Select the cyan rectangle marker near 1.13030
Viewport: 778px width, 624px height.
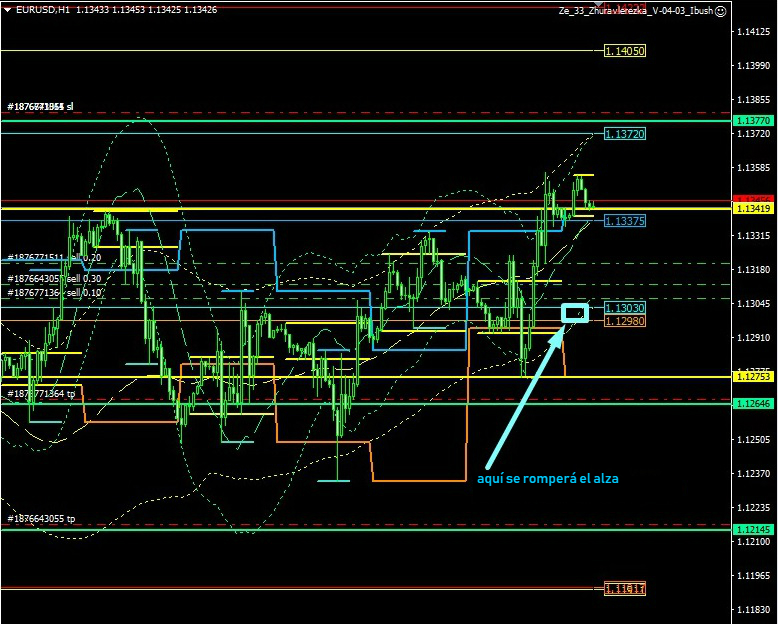575,313
